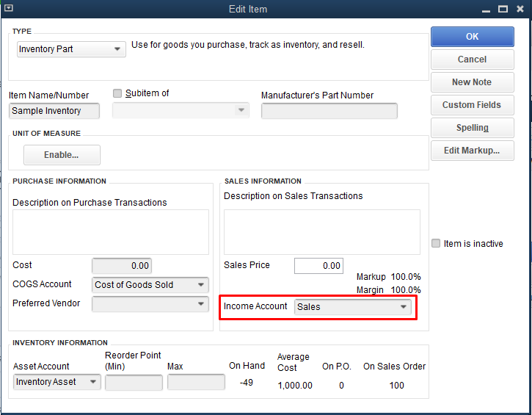Click the New Note button

point(472,82)
